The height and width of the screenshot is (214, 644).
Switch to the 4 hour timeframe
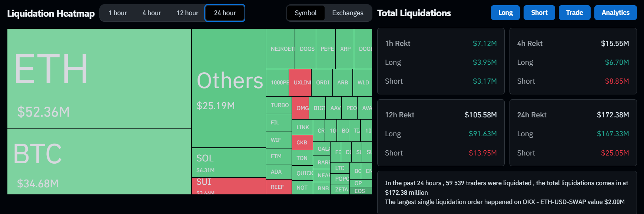pos(152,13)
